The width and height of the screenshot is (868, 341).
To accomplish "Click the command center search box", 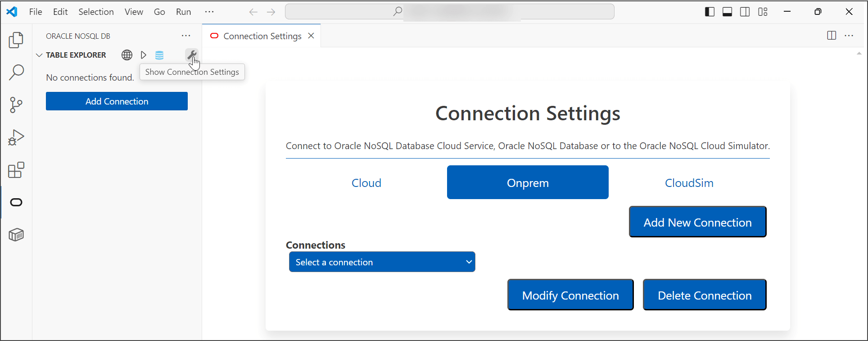I will pyautogui.click(x=449, y=12).
